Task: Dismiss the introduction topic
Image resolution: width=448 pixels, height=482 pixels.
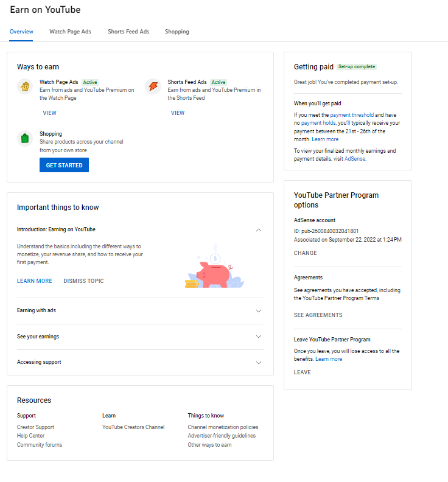Action: (x=83, y=281)
